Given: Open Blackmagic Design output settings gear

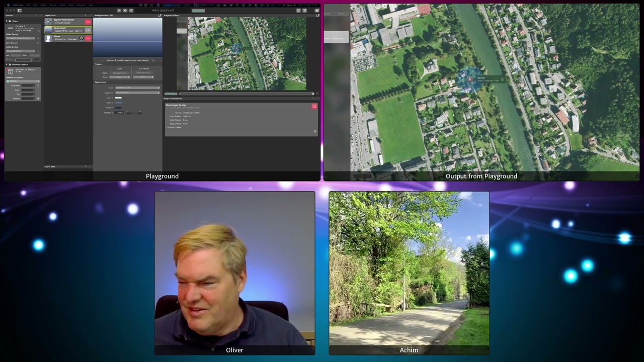Looking at the screenshot, I should click(315, 131).
